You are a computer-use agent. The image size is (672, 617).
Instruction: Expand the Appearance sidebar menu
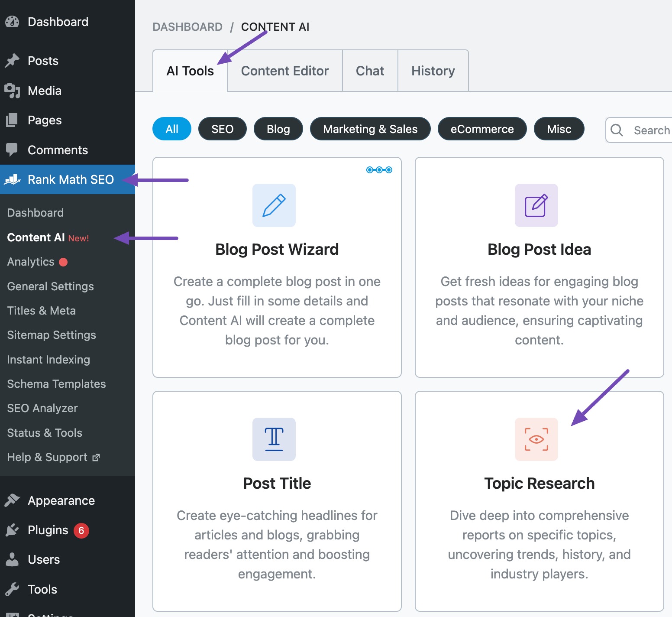pyautogui.click(x=61, y=500)
